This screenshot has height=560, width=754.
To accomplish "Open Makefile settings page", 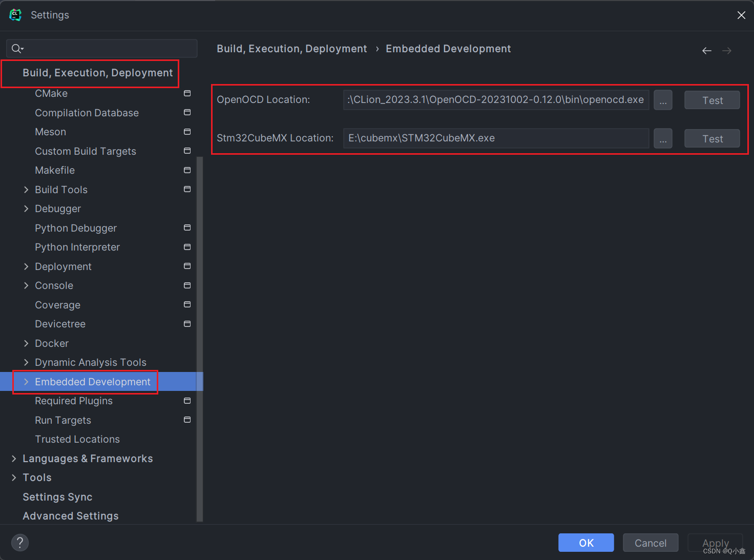I will click(x=55, y=170).
